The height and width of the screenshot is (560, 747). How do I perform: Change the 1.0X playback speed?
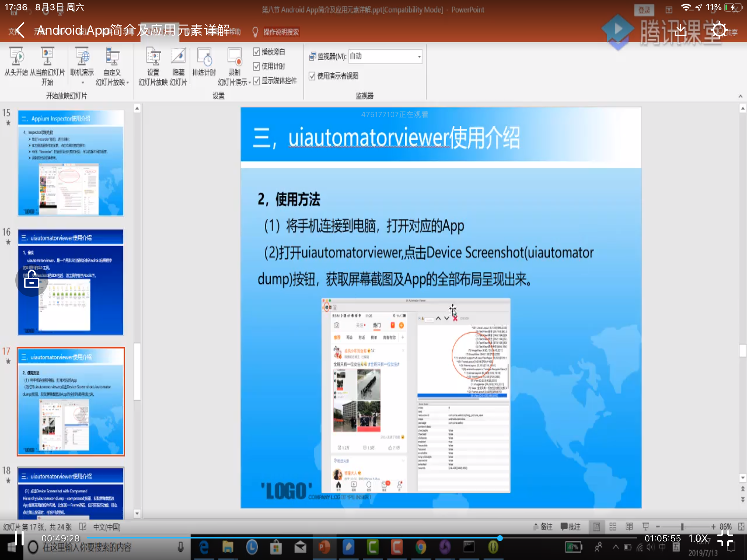(x=698, y=538)
